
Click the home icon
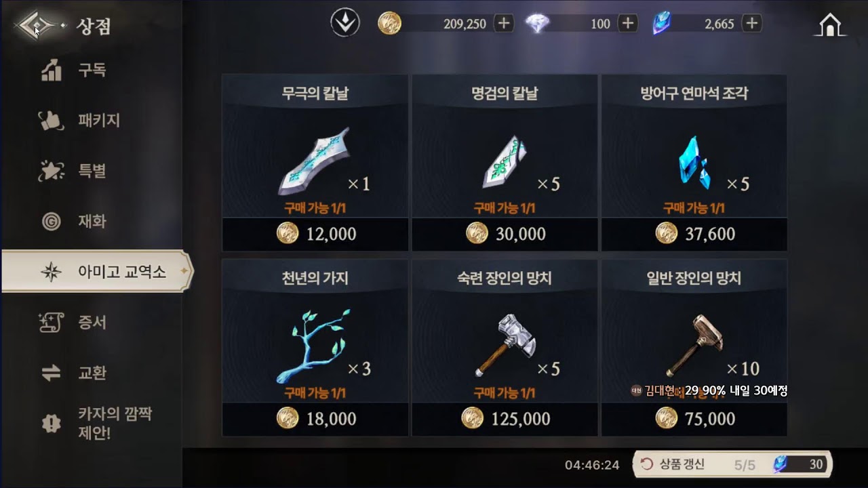pyautogui.click(x=829, y=24)
